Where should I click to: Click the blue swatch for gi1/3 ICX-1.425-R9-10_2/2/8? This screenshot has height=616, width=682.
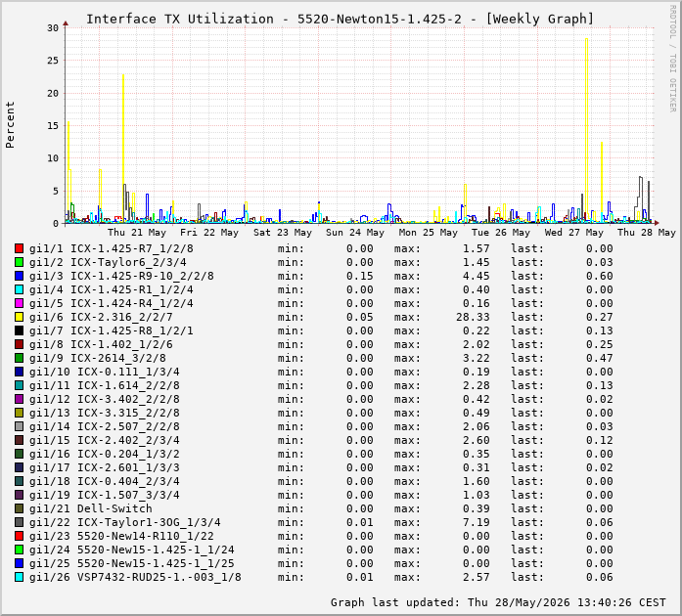click(x=19, y=276)
